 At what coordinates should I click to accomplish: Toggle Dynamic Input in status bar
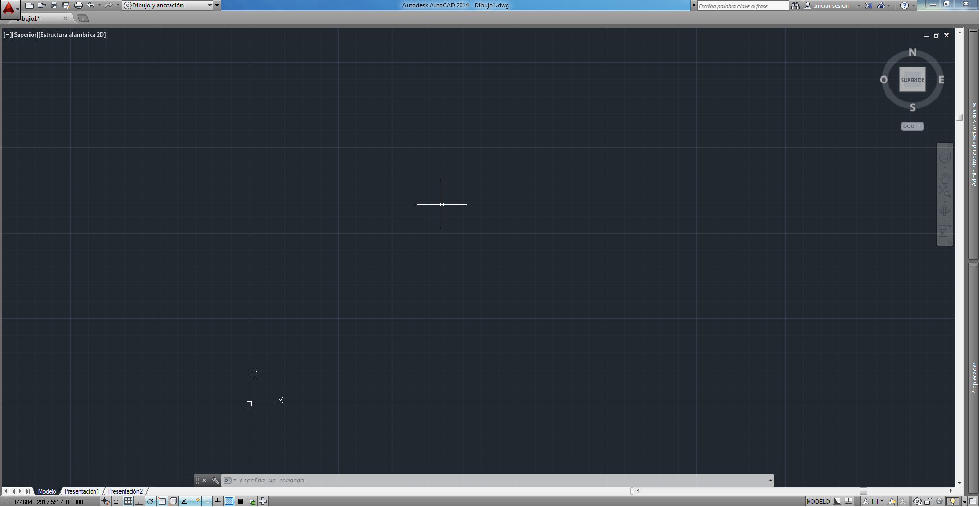[207, 501]
